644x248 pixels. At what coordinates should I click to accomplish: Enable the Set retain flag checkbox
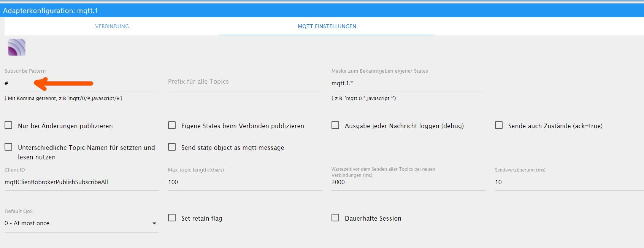point(172,218)
